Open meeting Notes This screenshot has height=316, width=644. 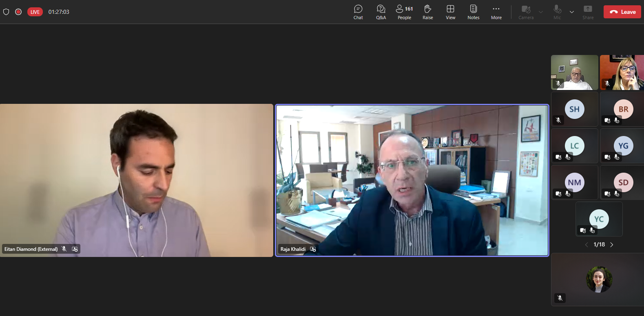473,12
